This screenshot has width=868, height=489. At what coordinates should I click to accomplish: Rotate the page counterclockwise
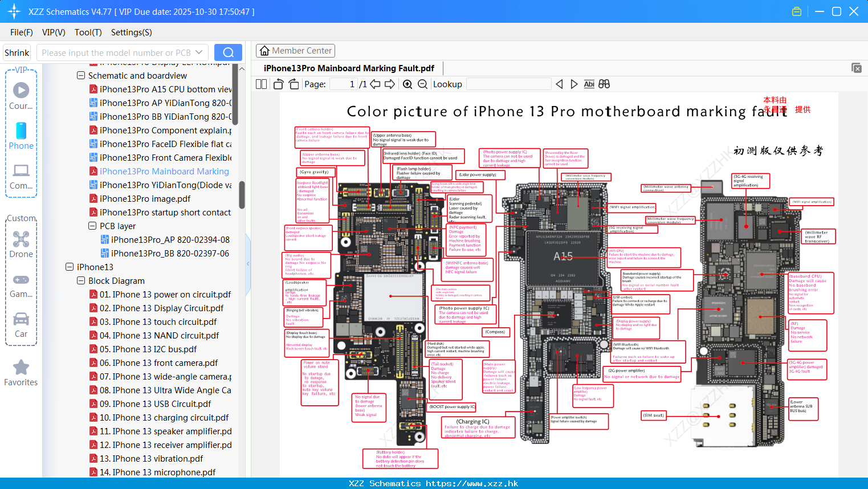click(x=279, y=84)
